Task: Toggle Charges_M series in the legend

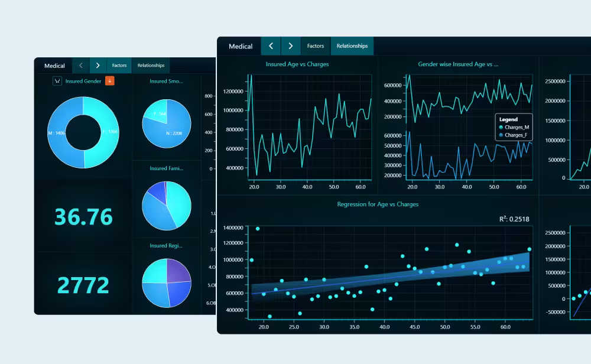Action: 514,127
